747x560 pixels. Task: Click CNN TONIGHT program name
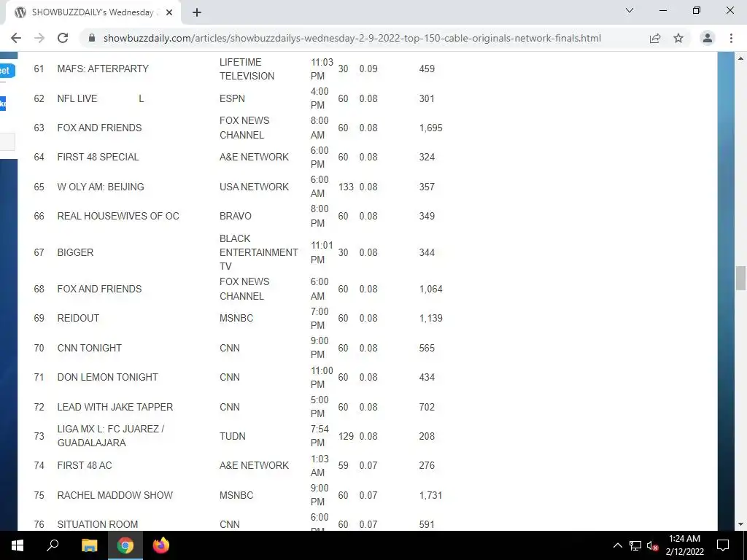click(90, 348)
